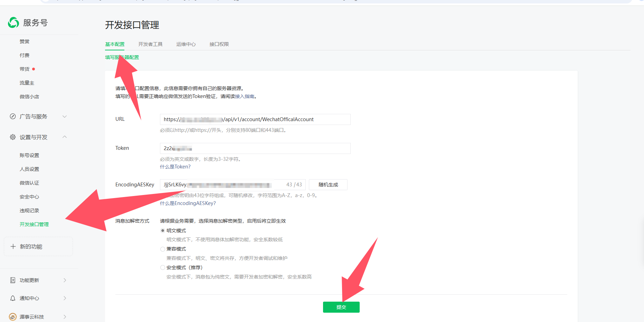Click the 设置与开发 gear icon
Viewport: 644px width, 322px height.
click(x=13, y=137)
